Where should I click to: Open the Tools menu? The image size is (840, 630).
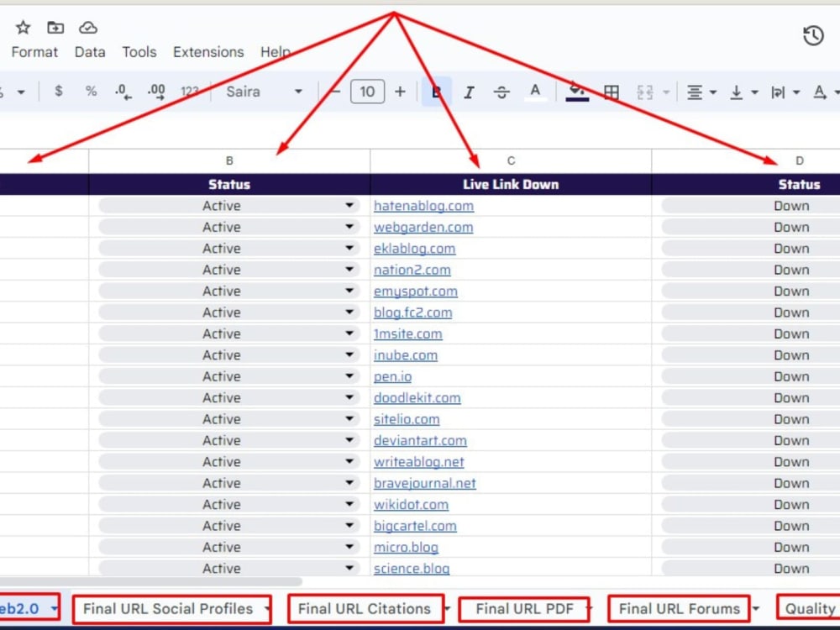click(139, 52)
